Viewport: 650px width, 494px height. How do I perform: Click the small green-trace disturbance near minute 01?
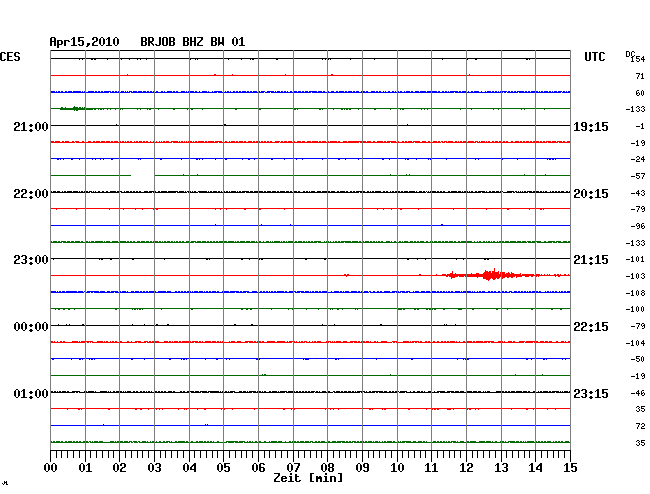point(75,109)
